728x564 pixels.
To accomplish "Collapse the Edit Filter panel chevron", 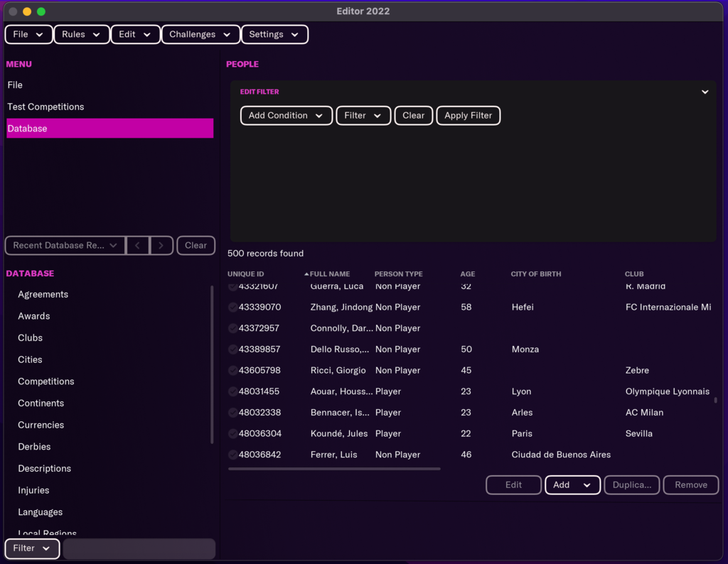I will tap(705, 92).
